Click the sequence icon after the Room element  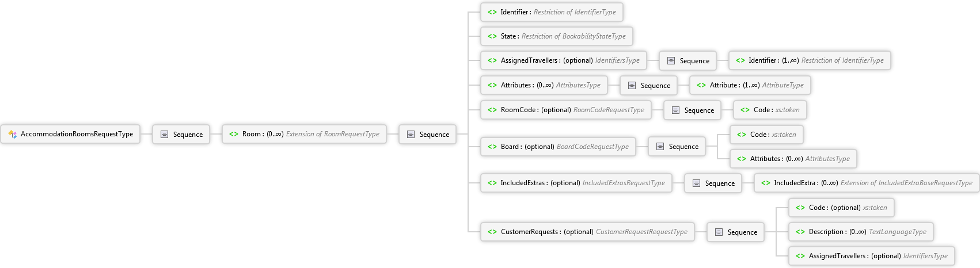(411, 134)
